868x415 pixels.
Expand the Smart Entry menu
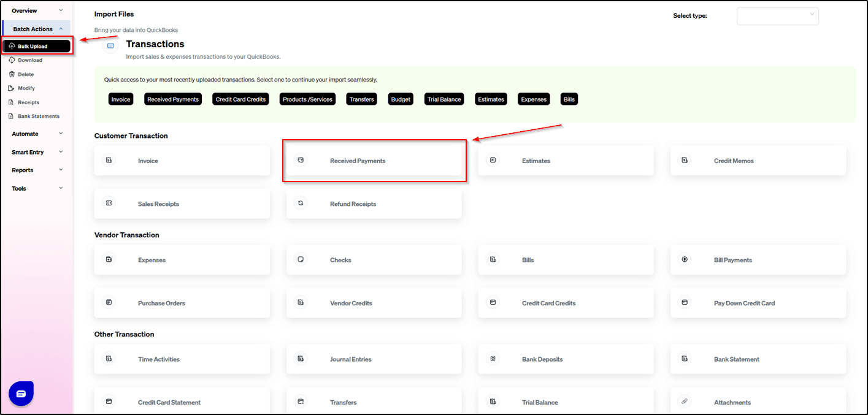point(37,152)
